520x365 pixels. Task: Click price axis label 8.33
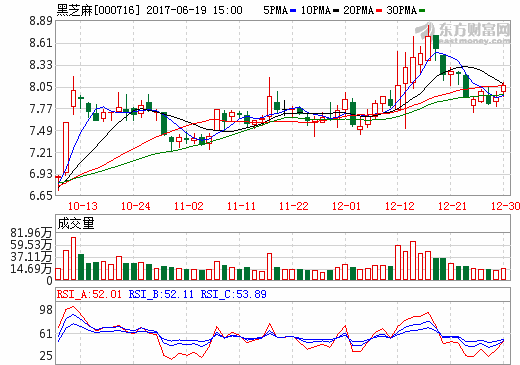[x=41, y=65]
